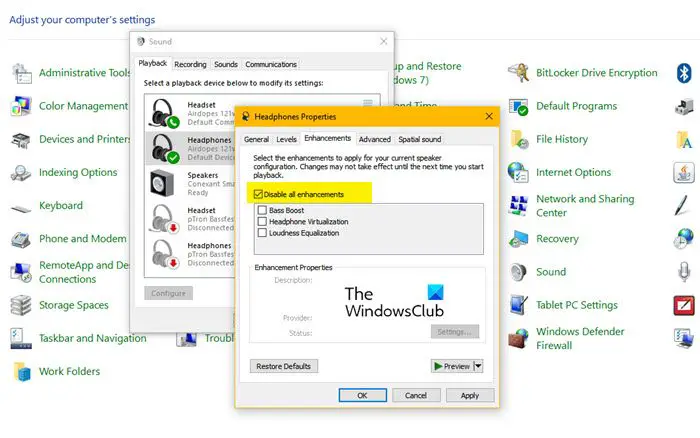Screen dimensions: 700x438
Task: Select the Enhancements tab
Action: (328, 138)
